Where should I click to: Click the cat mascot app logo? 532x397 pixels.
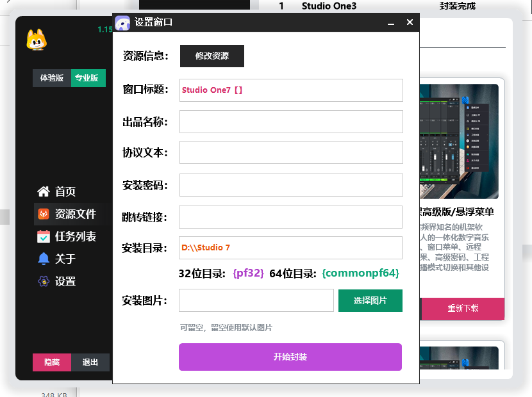pyautogui.click(x=37, y=40)
